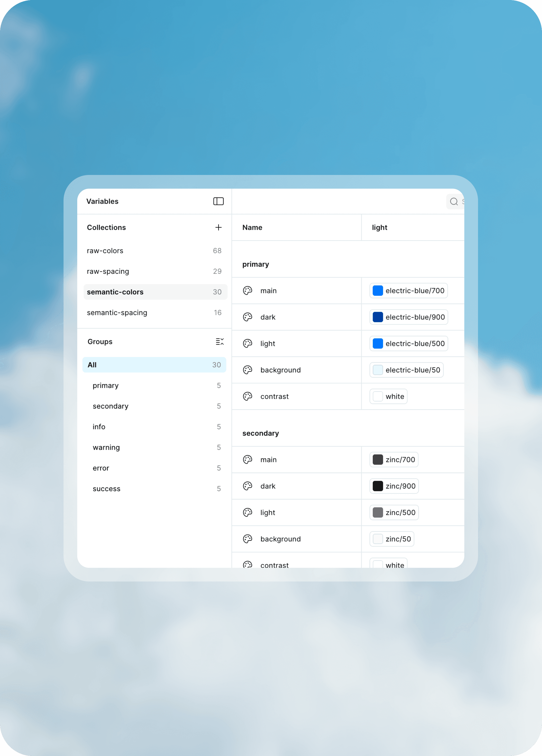Image resolution: width=542 pixels, height=756 pixels.
Task: Click palette icon of secondary background
Action: tap(247, 539)
